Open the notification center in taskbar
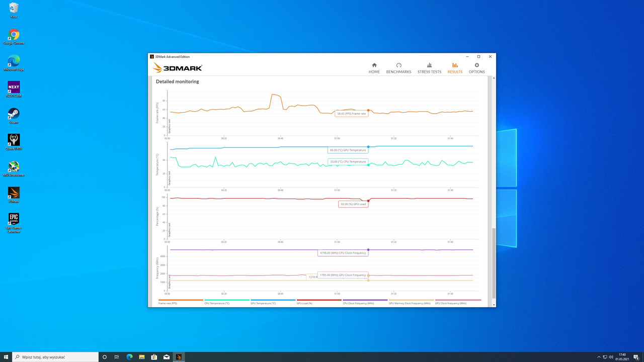644x362 pixels. [x=636, y=357]
